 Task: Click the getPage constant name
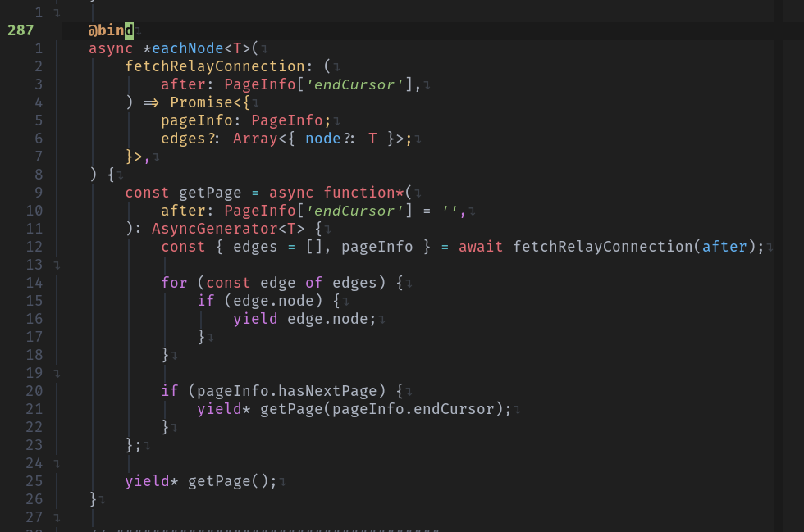[210, 193]
